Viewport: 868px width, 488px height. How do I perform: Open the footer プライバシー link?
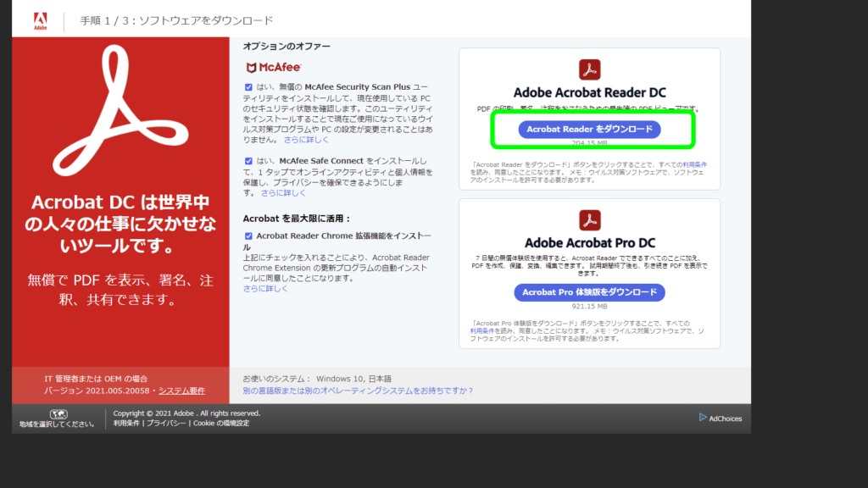pos(166,424)
